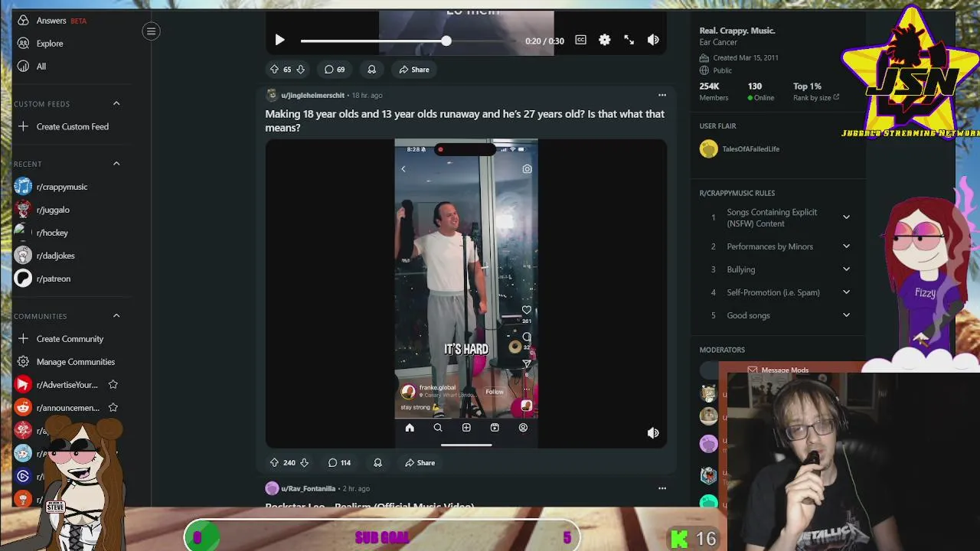Open the 'Making 18 year olds' post title
Screen dimensions: 980x551
pyautogui.click(x=465, y=121)
